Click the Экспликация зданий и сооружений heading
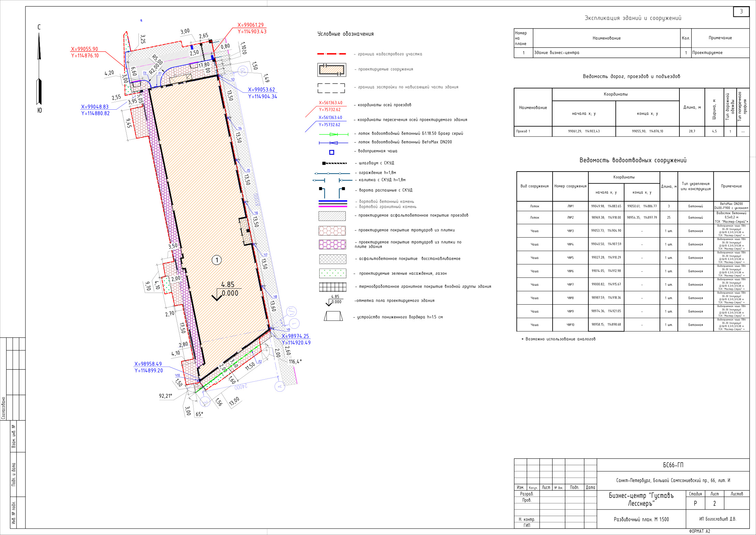 point(633,18)
